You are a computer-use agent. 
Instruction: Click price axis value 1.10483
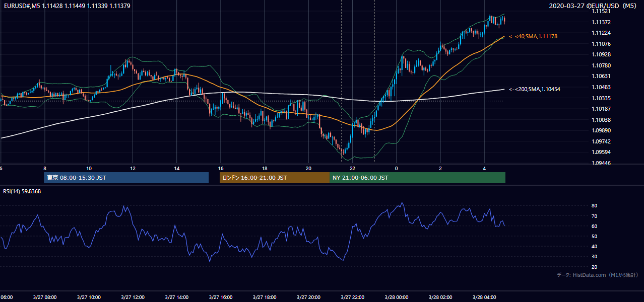tap(601, 87)
